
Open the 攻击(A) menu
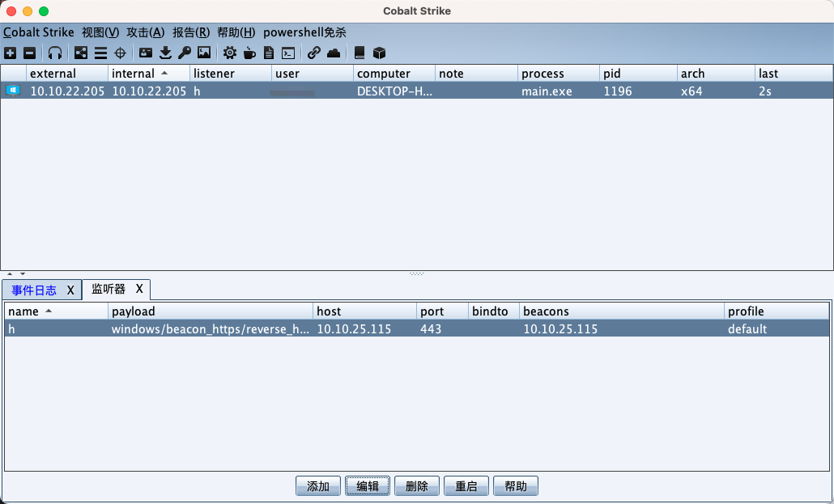(x=145, y=32)
